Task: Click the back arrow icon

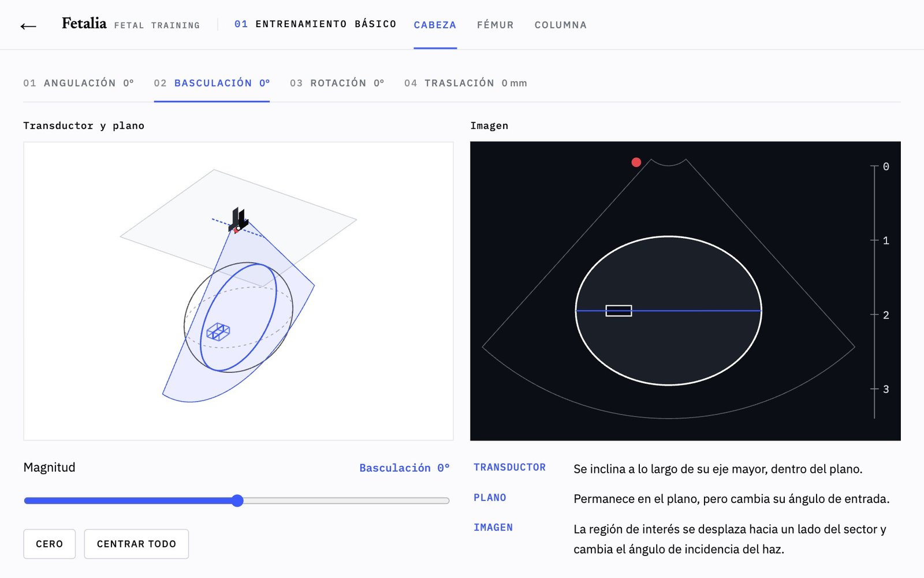Action: point(28,26)
